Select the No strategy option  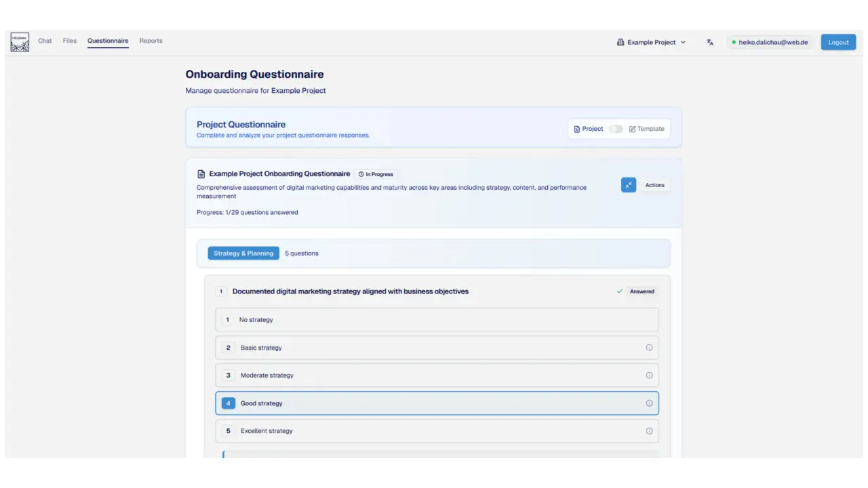click(x=437, y=320)
